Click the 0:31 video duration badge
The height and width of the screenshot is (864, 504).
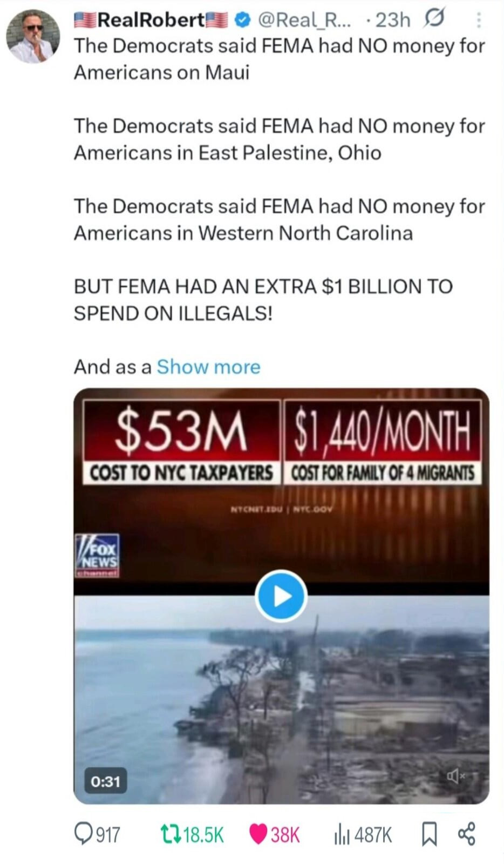[x=106, y=781]
